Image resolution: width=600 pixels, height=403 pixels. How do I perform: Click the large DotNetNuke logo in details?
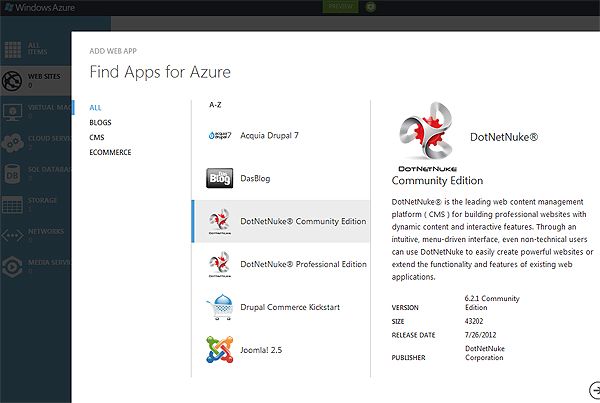[427, 137]
